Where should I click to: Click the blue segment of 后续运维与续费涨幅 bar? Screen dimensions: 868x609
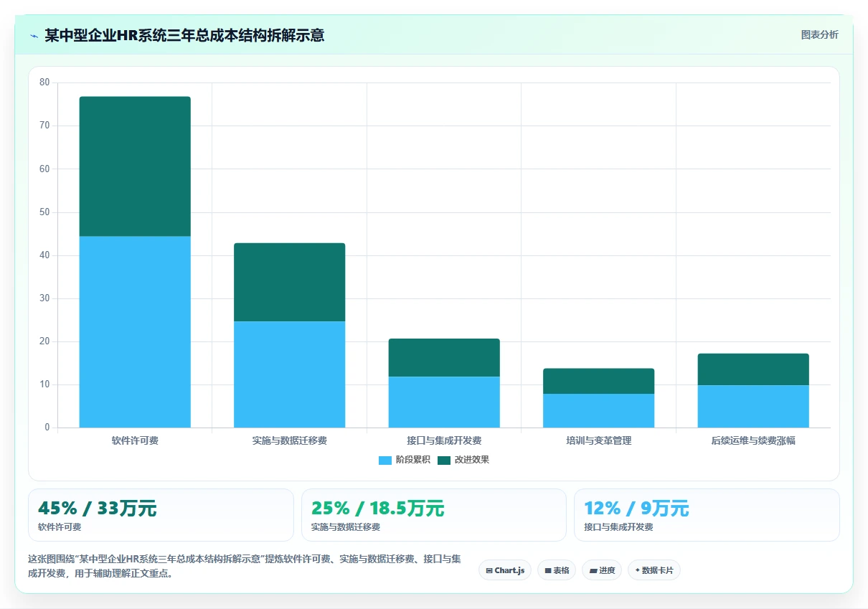coord(753,407)
